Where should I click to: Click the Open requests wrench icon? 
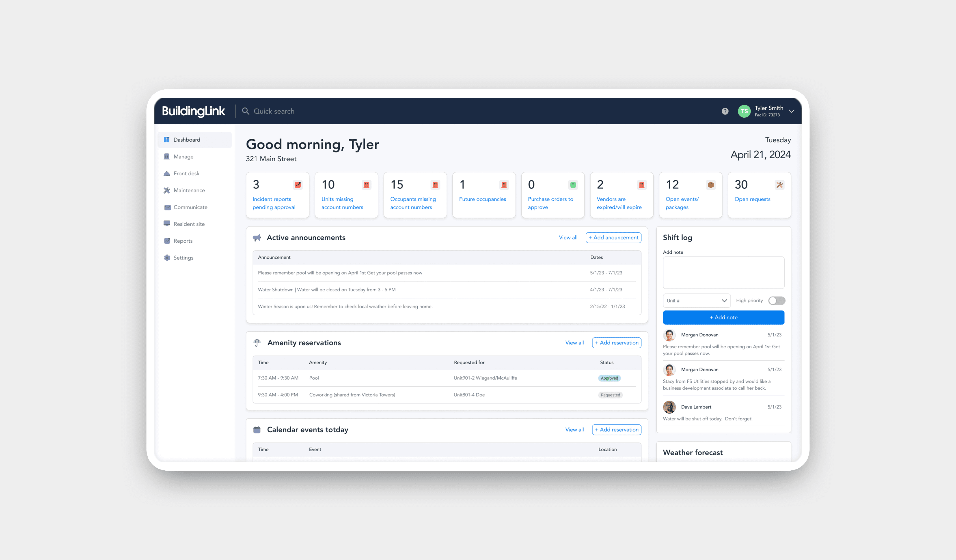click(x=779, y=185)
